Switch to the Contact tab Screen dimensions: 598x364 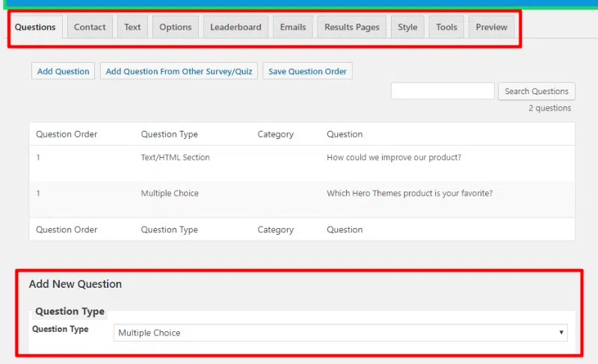pyautogui.click(x=90, y=27)
